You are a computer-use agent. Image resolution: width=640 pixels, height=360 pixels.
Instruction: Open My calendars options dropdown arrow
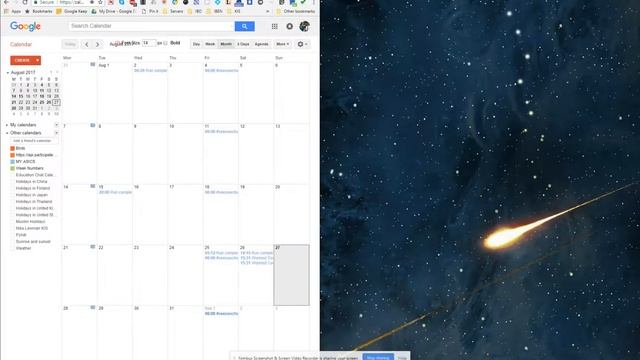[x=56, y=125]
